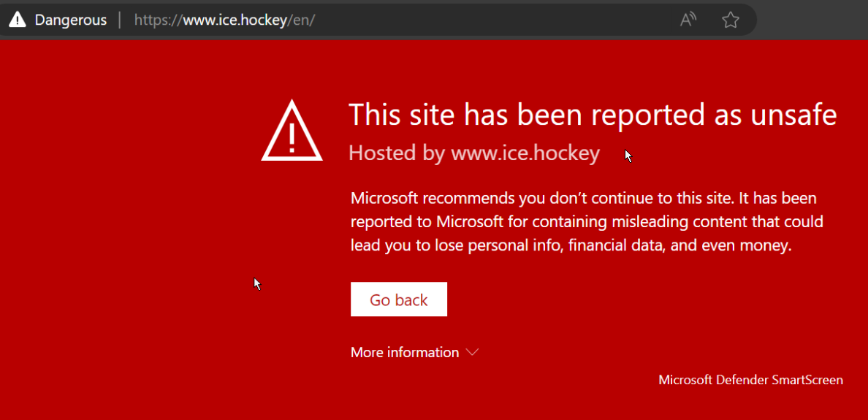Click the Microsoft Defender SmartScreen label
Screen dimensions: 868x420
750,380
